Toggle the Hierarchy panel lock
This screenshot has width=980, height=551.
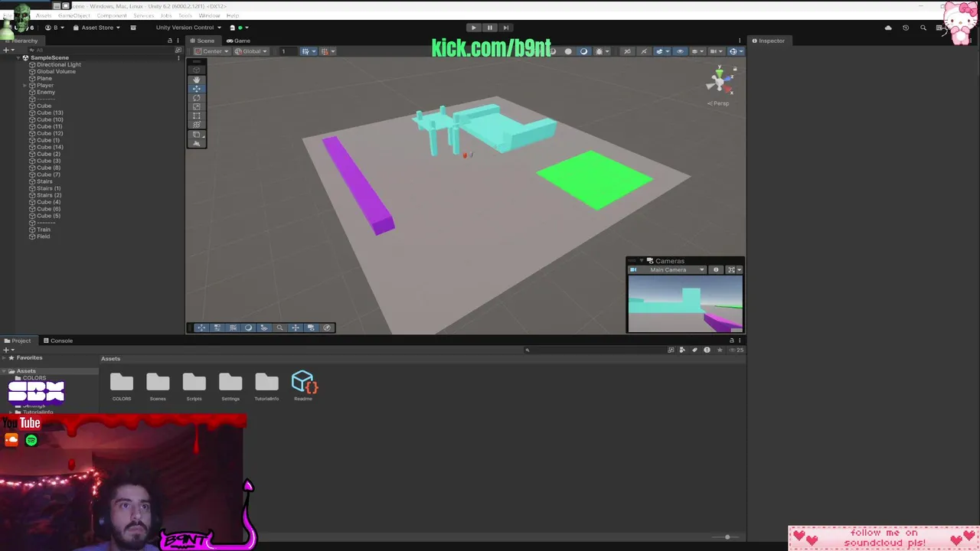170,41
